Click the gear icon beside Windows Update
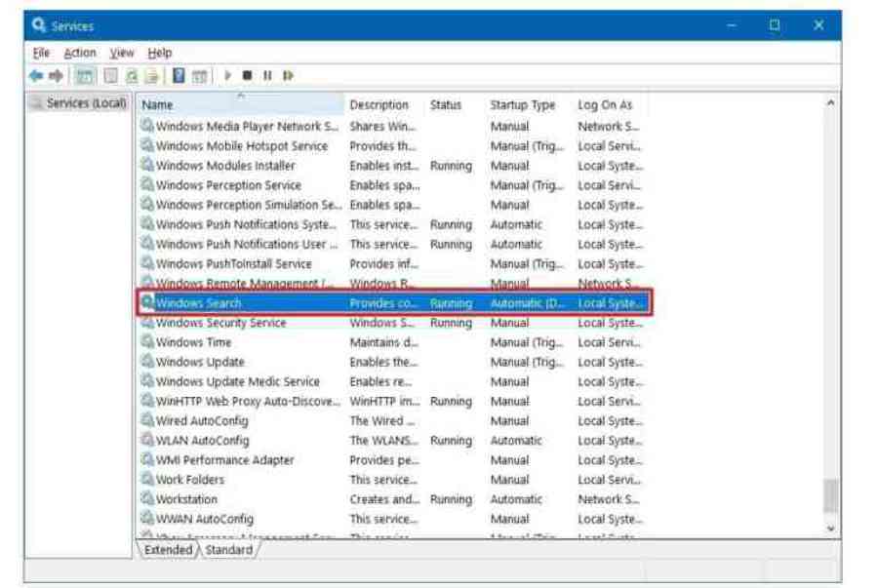 (x=147, y=361)
